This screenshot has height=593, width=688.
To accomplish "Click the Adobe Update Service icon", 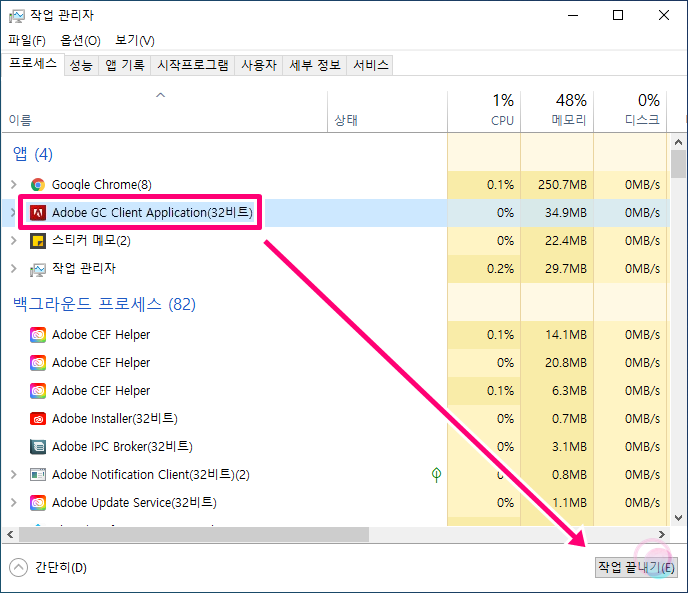I will point(38,503).
